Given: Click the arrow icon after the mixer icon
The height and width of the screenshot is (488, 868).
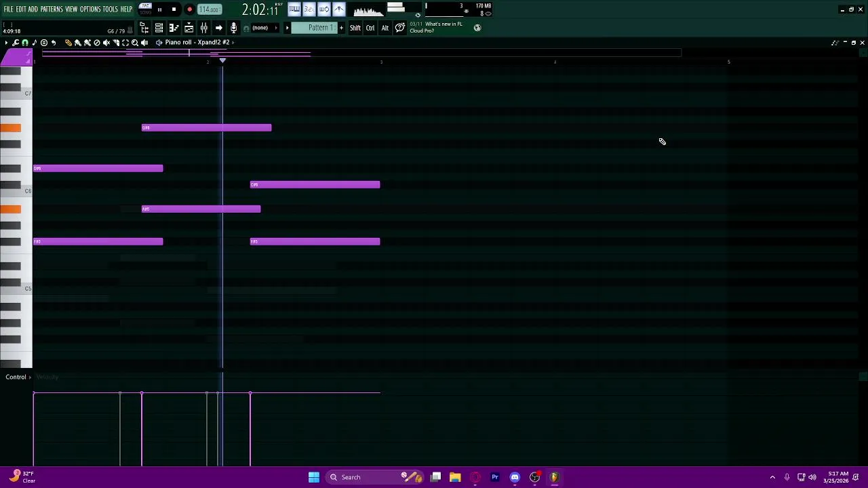Looking at the screenshot, I should pyautogui.click(x=218, y=28).
